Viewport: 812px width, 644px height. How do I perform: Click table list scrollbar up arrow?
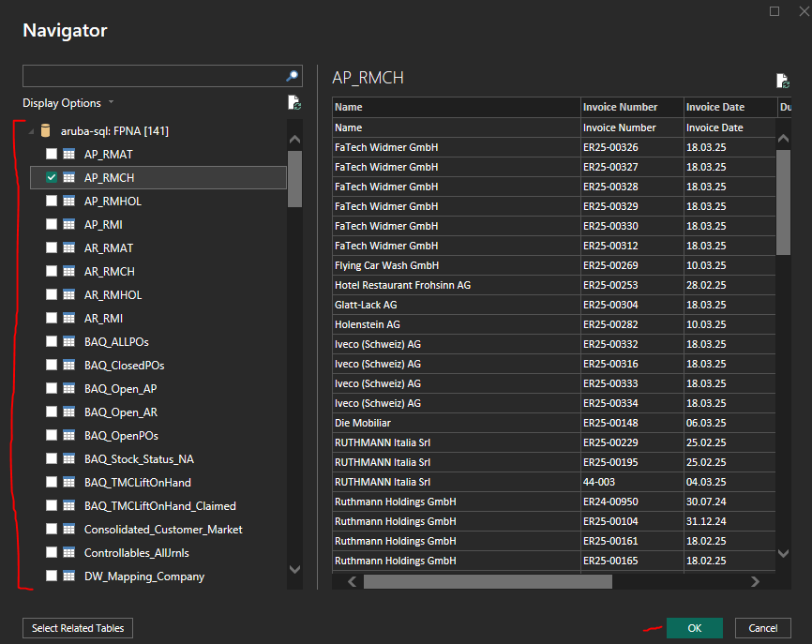294,139
